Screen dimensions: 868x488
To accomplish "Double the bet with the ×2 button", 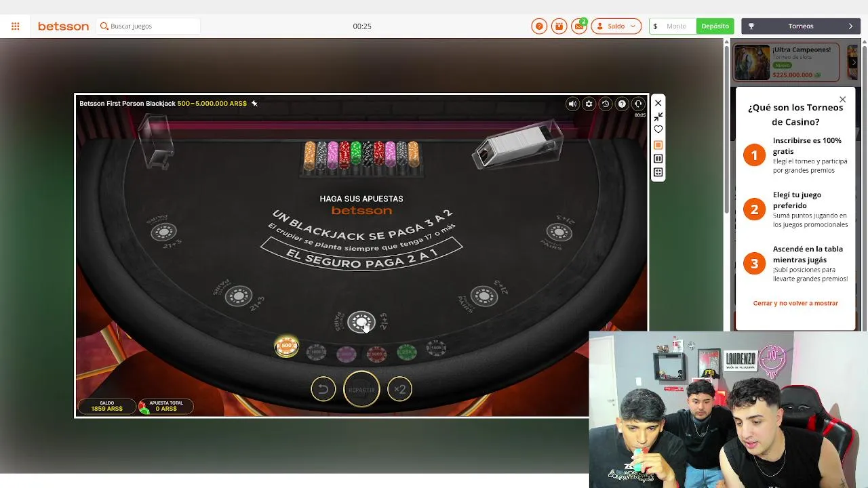I will click(399, 389).
